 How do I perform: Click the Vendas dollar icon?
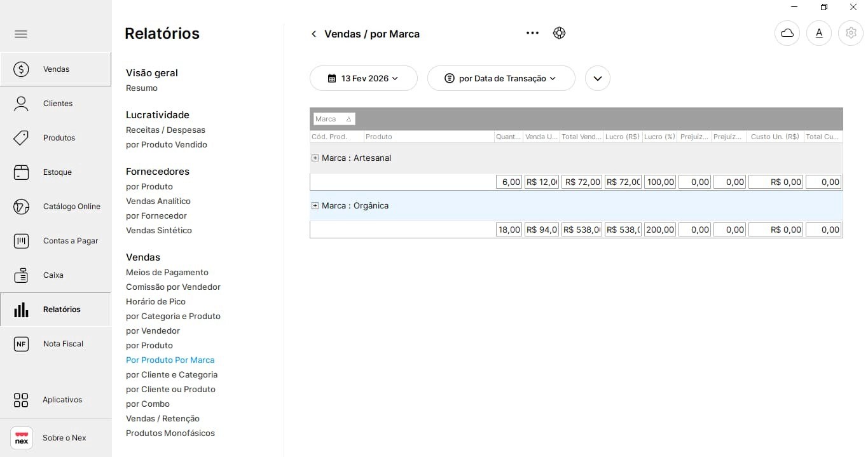coord(21,69)
